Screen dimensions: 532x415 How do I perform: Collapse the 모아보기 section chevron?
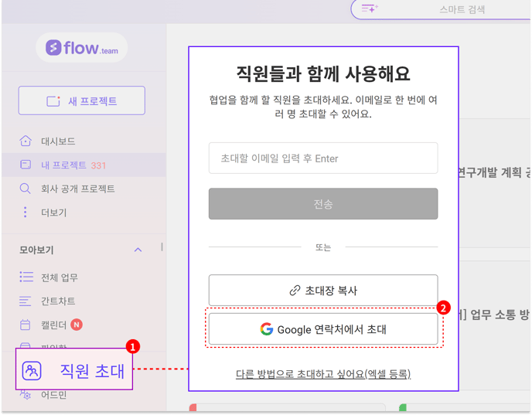(x=138, y=250)
